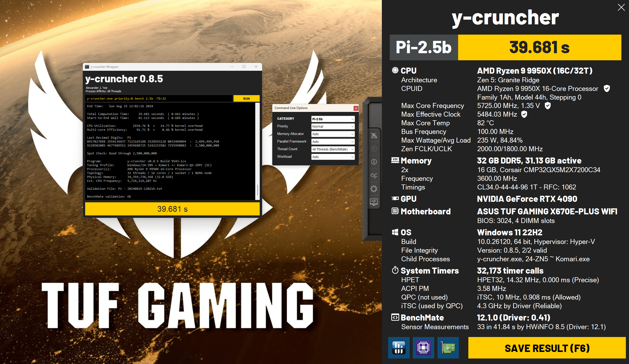This screenshot has width=629, height=364.
Task: Open GPU-Z with the graphics card icon
Action: 448,348
